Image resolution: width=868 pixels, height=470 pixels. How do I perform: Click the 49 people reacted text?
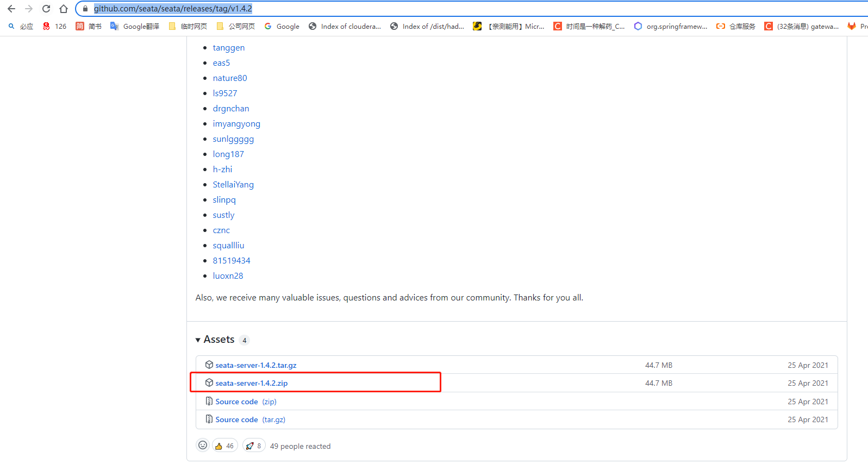pos(300,446)
